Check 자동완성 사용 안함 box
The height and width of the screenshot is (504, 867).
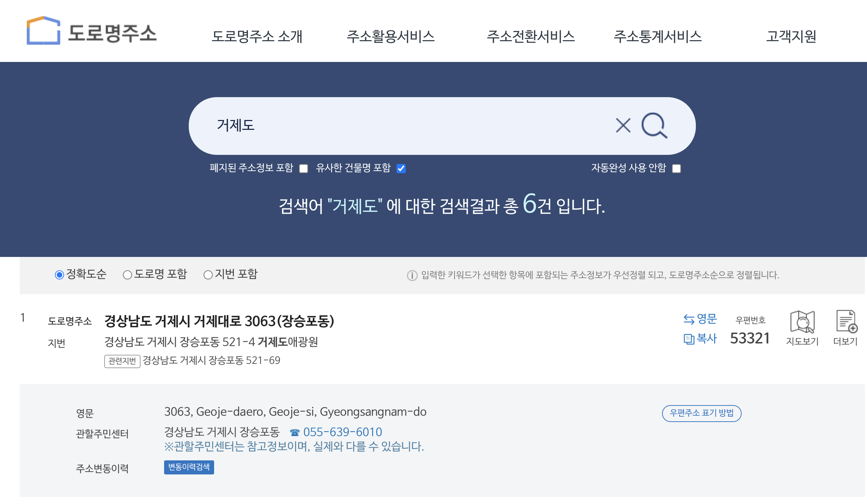pos(676,169)
